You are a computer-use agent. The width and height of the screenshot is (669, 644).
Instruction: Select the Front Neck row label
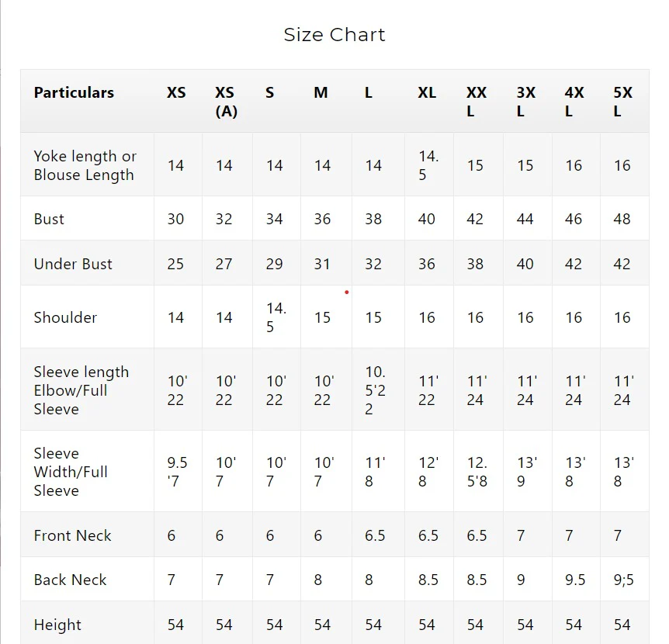coord(72,535)
